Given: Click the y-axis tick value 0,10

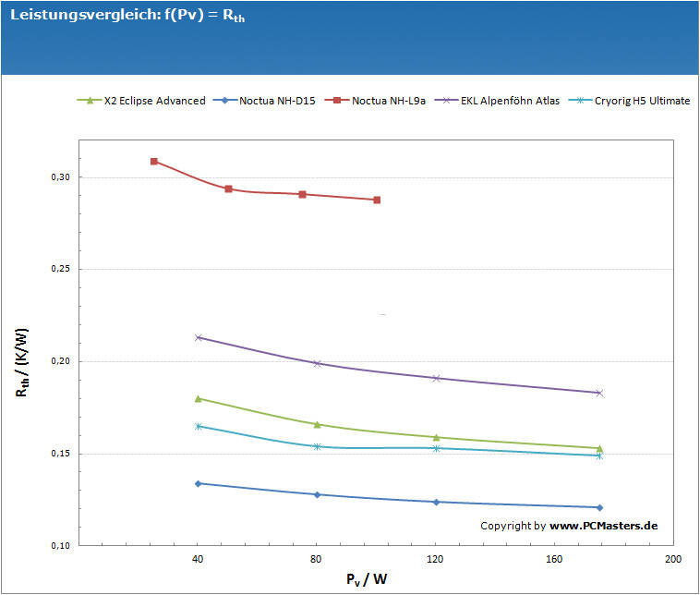Looking at the screenshot, I should (61, 545).
